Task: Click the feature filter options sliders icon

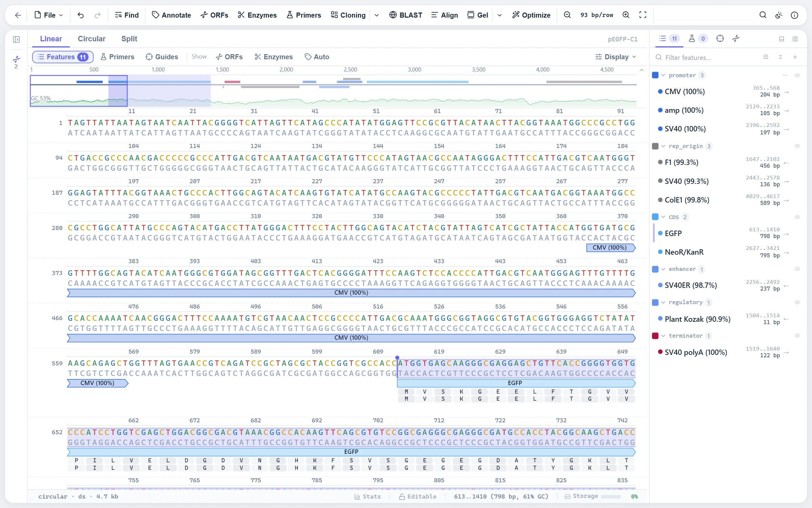Action: [766, 57]
